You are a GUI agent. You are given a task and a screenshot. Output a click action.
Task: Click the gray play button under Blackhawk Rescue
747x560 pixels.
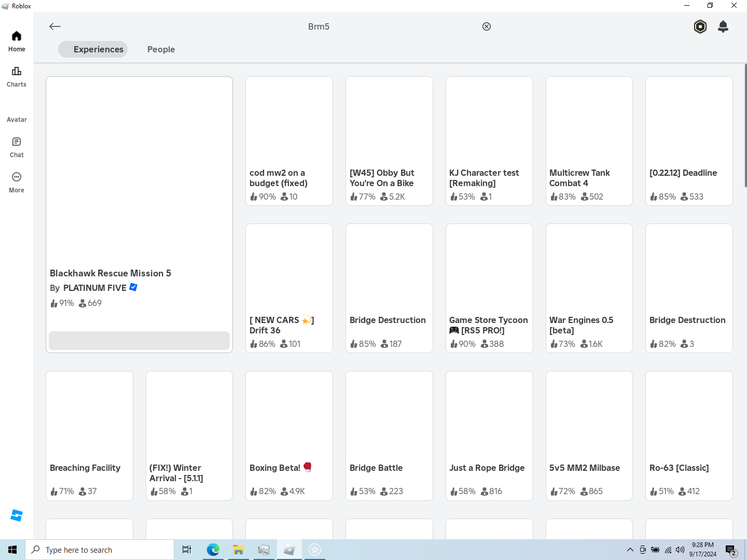tap(139, 341)
